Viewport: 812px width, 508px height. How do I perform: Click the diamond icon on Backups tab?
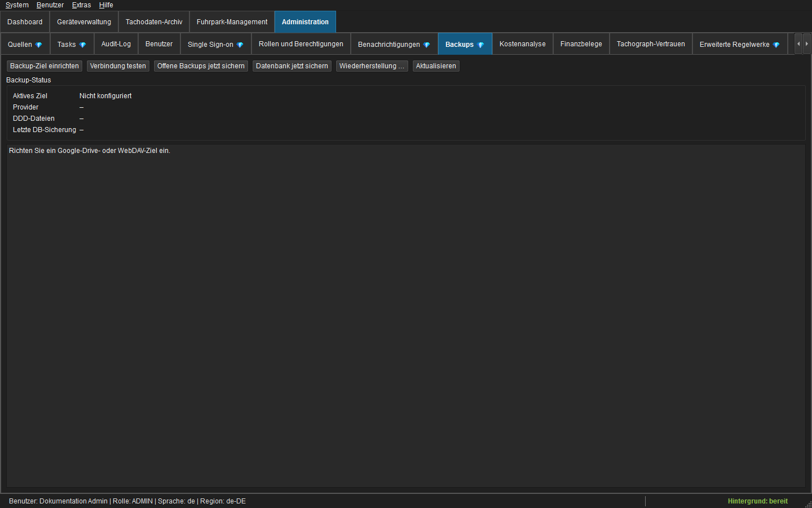[481, 45]
